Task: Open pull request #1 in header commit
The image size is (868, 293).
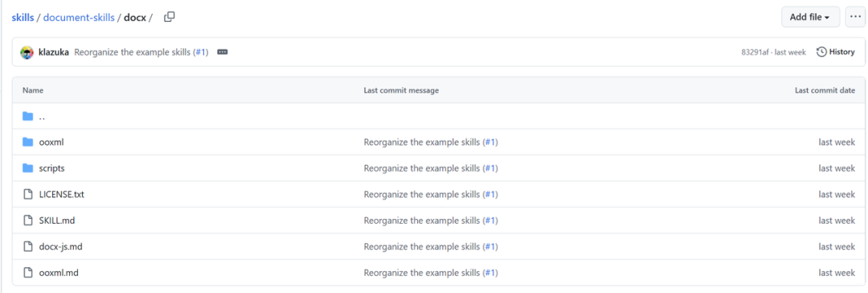Action: [200, 52]
